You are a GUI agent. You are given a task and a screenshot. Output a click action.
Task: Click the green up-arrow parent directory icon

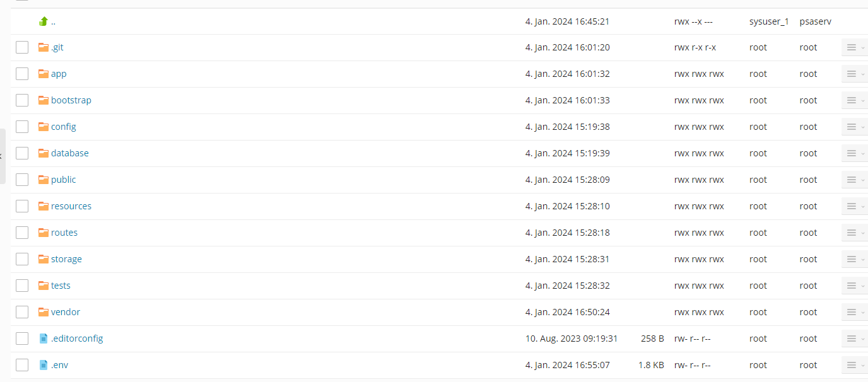click(x=44, y=21)
